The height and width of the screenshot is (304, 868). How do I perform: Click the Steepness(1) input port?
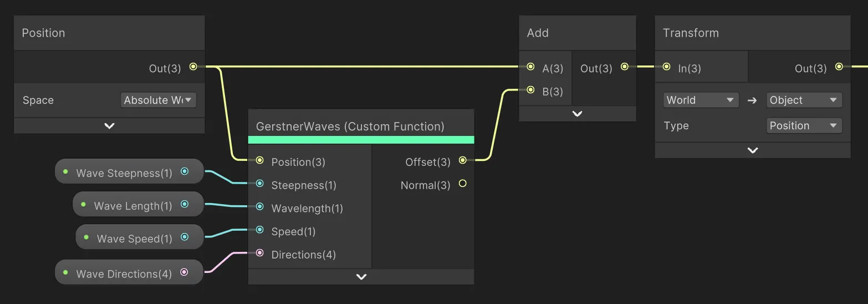point(259,183)
